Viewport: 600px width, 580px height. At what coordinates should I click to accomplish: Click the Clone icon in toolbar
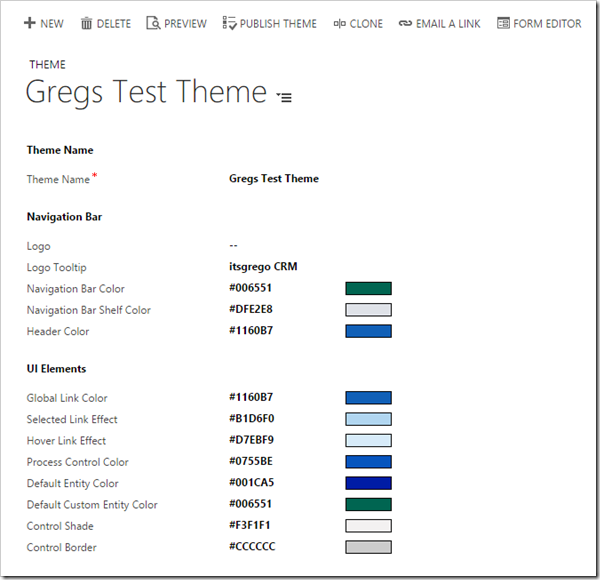click(x=339, y=23)
